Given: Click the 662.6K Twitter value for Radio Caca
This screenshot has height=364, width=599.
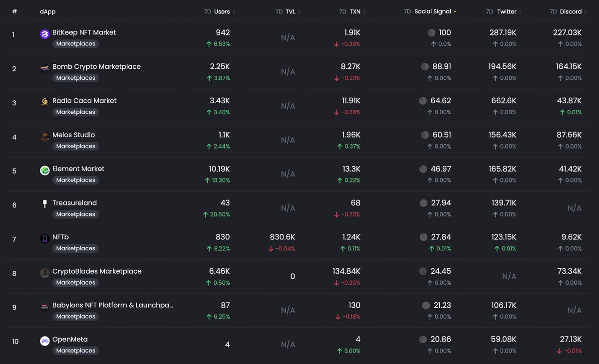Looking at the screenshot, I should [x=503, y=101].
